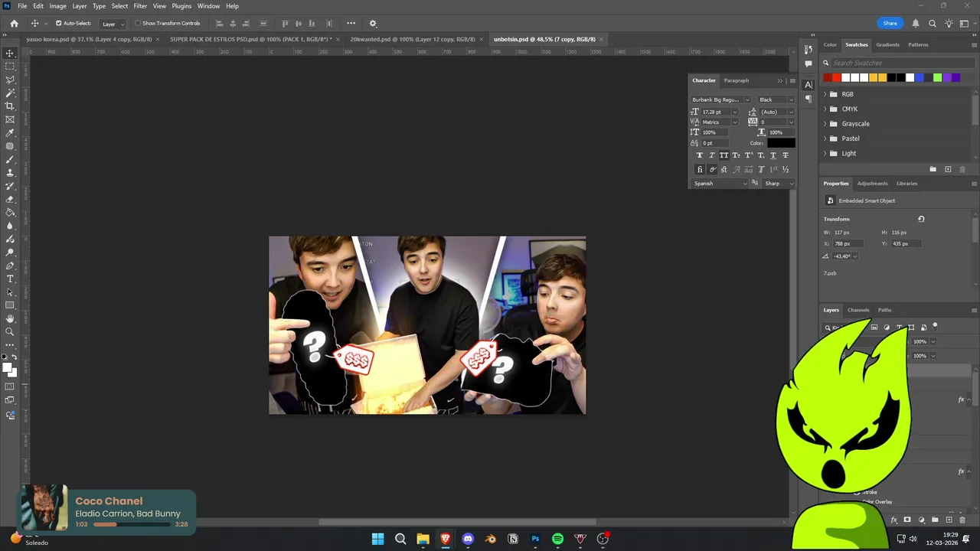980x551 pixels.
Task: Select the Horizontal Type tool
Action: [x=10, y=279]
